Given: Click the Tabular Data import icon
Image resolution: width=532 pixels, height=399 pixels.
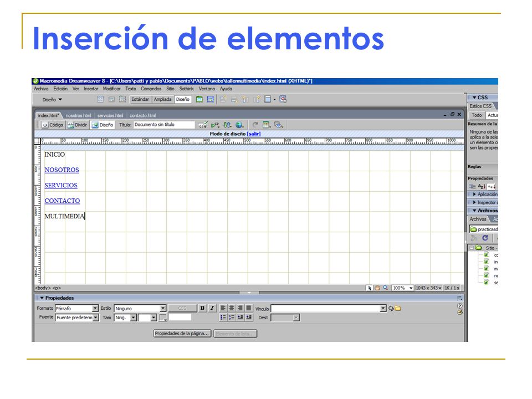Looking at the screenshot, I should pyautogui.click(x=283, y=99).
